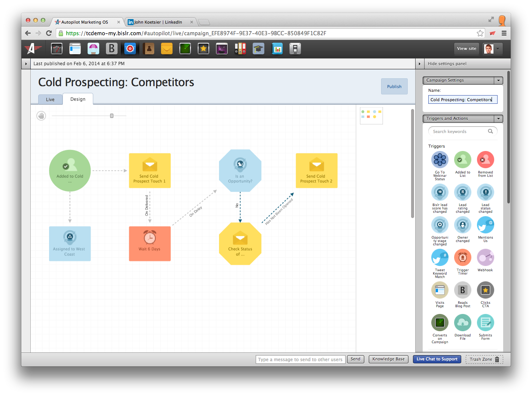Select the Send Cold Prospect Touch 2 node
This screenshot has height=396, width=532.
pyautogui.click(x=317, y=170)
